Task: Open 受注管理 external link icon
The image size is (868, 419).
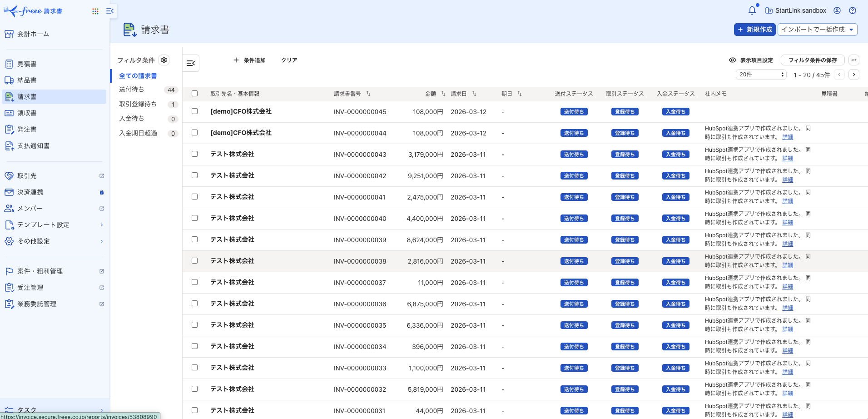Action: [x=102, y=288]
